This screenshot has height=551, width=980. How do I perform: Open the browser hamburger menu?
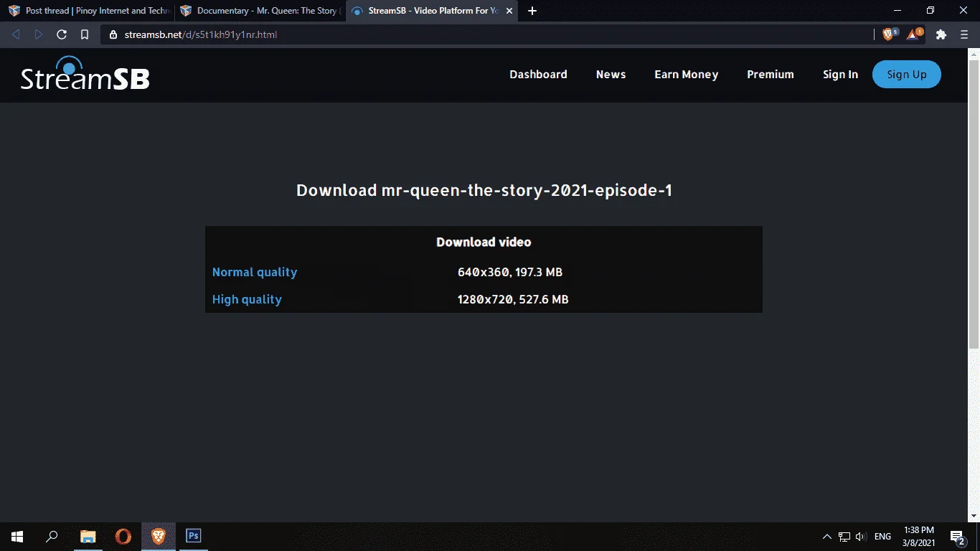click(x=965, y=34)
